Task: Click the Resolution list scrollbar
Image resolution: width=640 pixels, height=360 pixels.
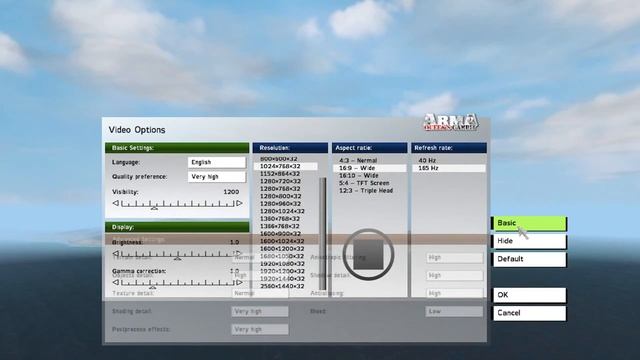Action: point(323,233)
